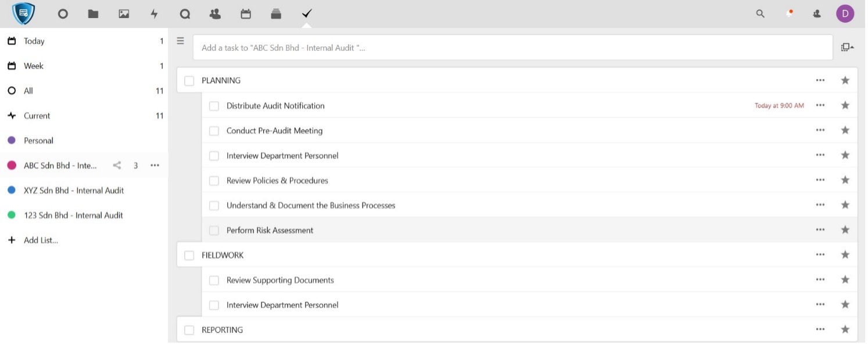This screenshot has height=344, width=868.
Task: Star the Distribute Audit Notification task
Action: click(x=845, y=105)
